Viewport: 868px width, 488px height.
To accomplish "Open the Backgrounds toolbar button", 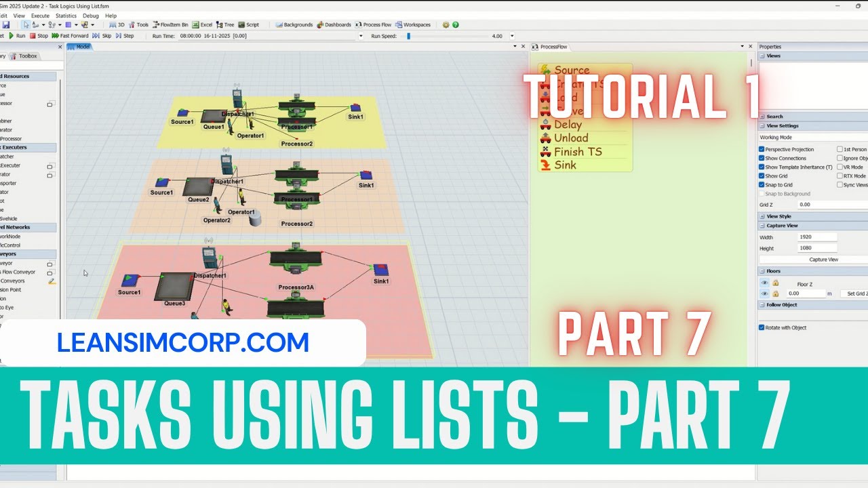I will [294, 24].
